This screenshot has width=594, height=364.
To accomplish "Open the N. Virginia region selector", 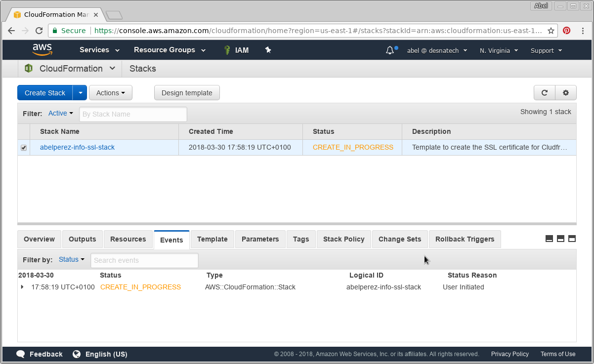I will point(499,50).
